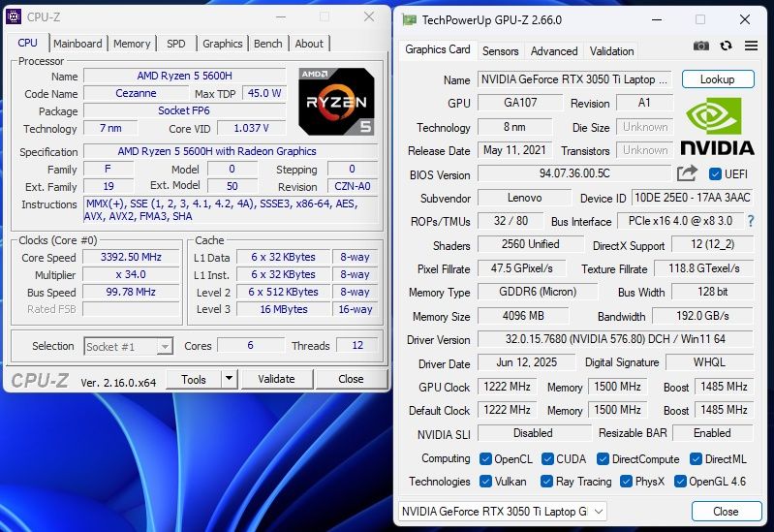The height and width of the screenshot is (532, 774).
Task: Click the GPU-Z screenshot camera icon
Action: coord(701,46)
